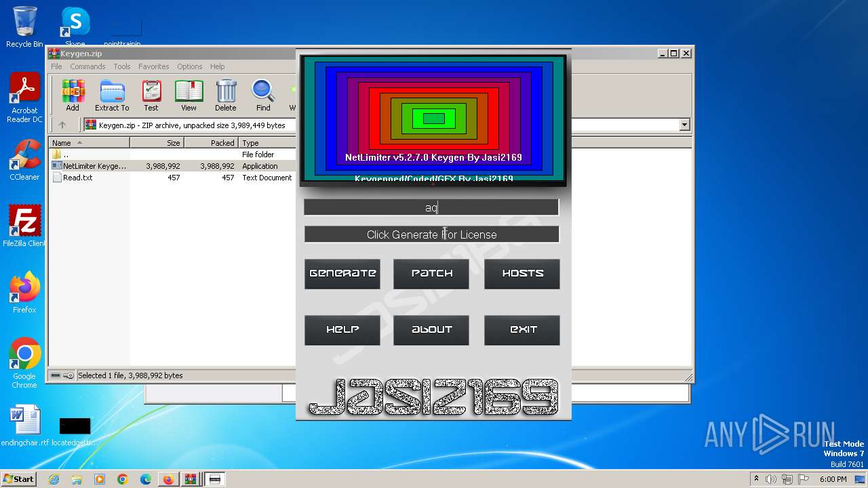Open the Help menu in WinRAR
868x488 pixels.
point(218,66)
